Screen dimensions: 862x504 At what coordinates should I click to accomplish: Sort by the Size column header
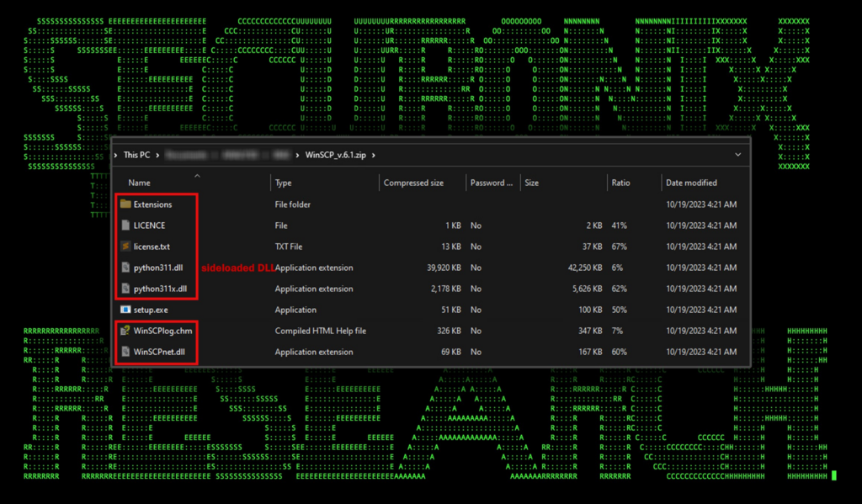[531, 183]
